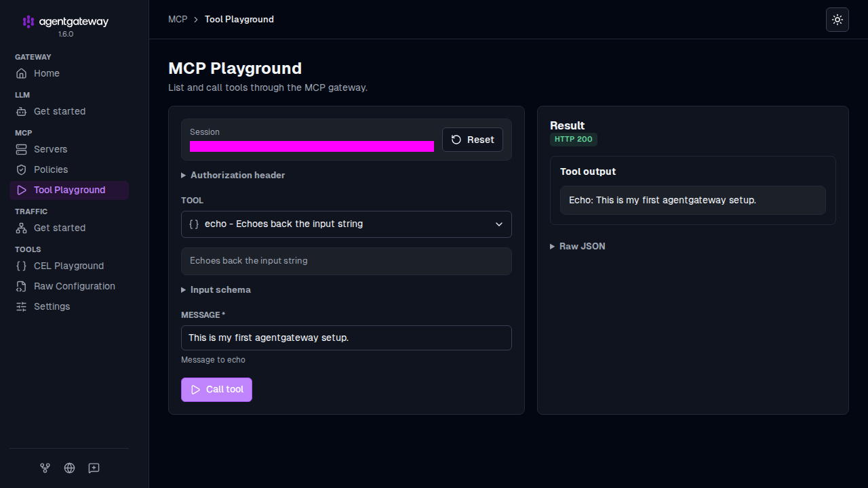Click the branch icon in sidebar footer
Viewport: 868px width, 488px height.
point(45,468)
